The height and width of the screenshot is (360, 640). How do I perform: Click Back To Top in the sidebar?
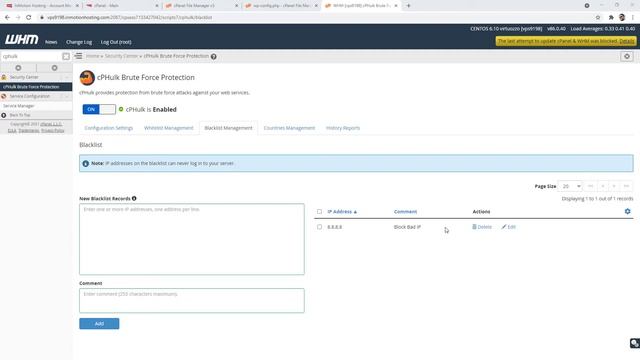[20, 115]
